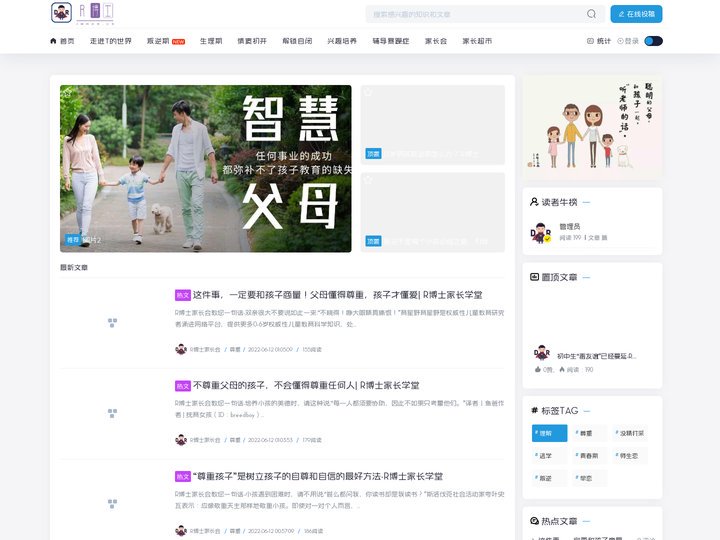Viewport: 720px width, 540px height.
Task: Click the loading thumbnail of the first article
Action: 112,322
